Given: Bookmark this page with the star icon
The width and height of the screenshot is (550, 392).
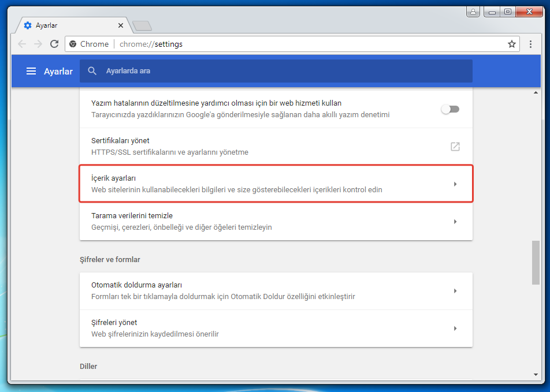Looking at the screenshot, I should (x=511, y=44).
